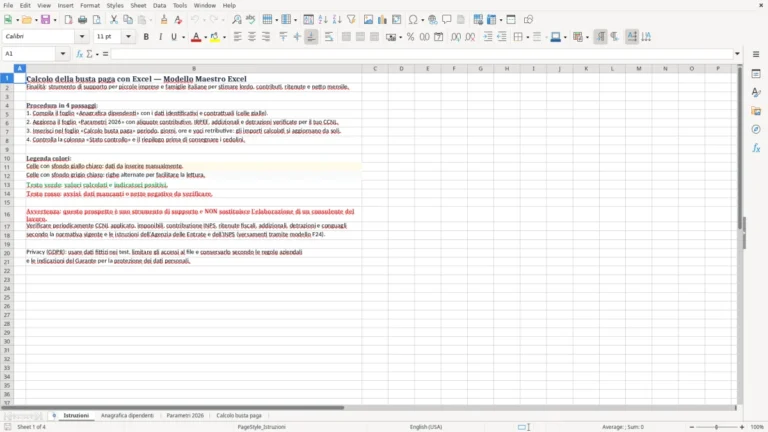This screenshot has width=768, height=432.
Task: Cut the selection with the scissors icon
Action: (x=114, y=20)
